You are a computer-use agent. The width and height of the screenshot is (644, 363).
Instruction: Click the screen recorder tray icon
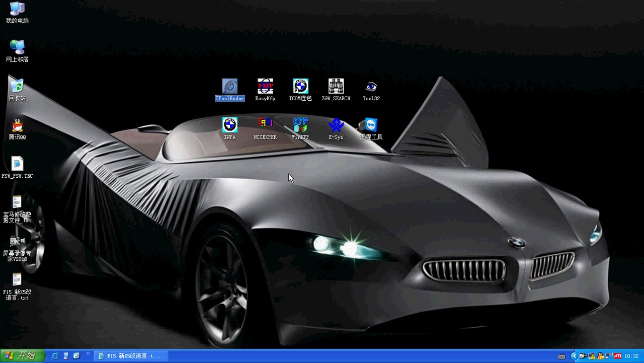pos(583,356)
